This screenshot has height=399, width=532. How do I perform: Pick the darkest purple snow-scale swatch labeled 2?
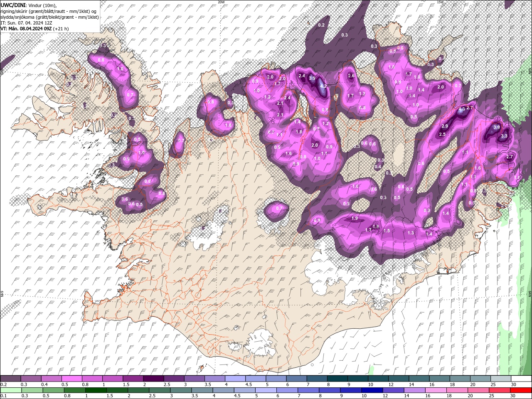tap(153, 379)
